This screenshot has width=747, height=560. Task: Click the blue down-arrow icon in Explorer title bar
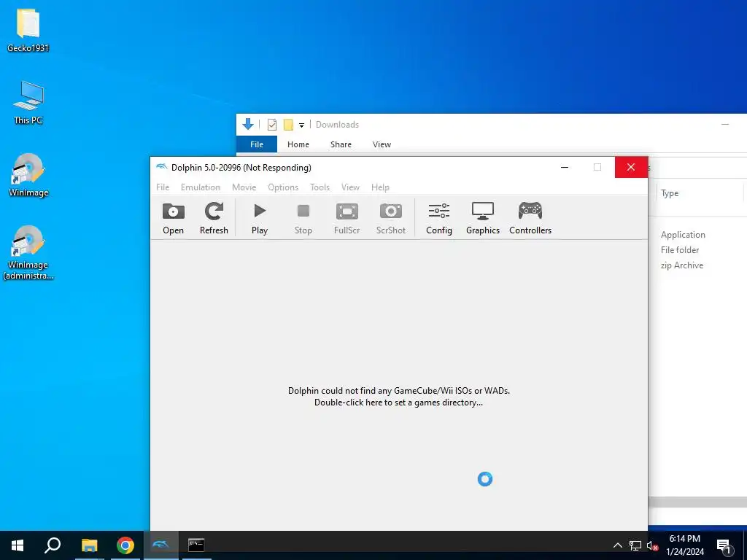coord(248,124)
